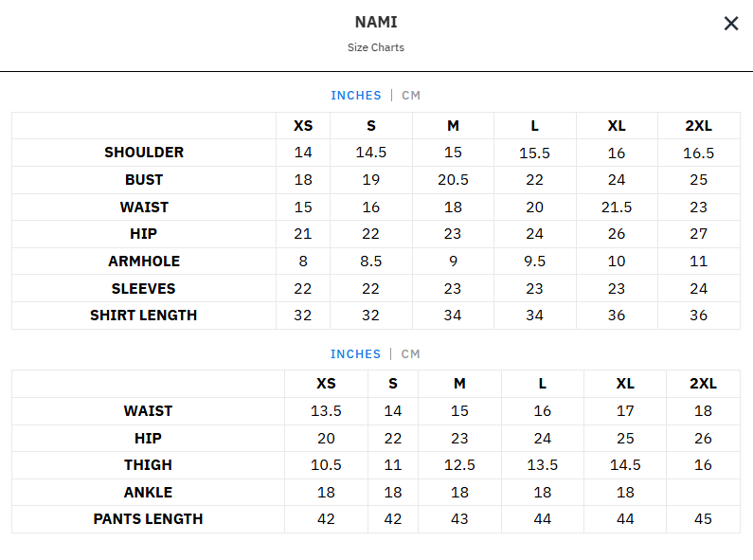Click the Size Charts subtitle
The image size is (753, 560).
click(376, 47)
